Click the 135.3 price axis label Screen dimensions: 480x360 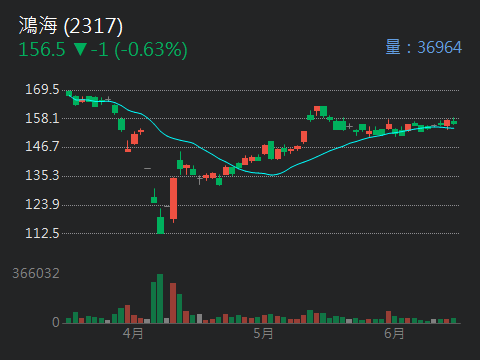point(42,175)
